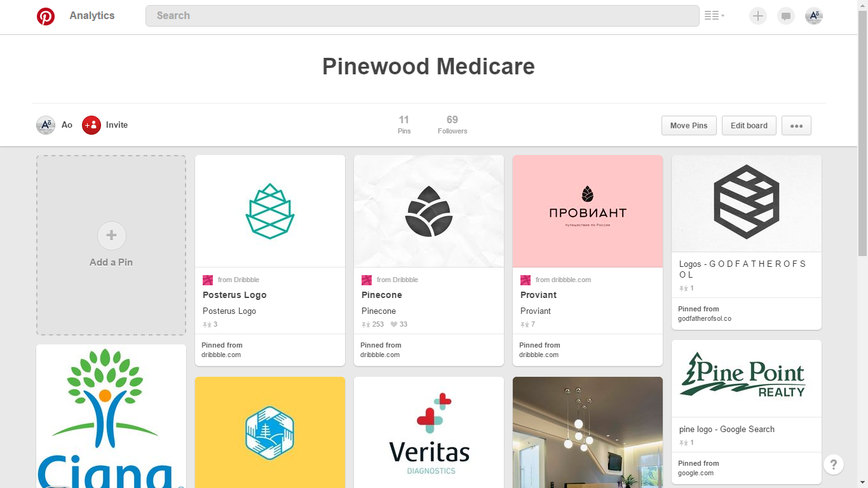This screenshot has height=488, width=868.
Task: Click the Edit board button
Action: coord(749,126)
